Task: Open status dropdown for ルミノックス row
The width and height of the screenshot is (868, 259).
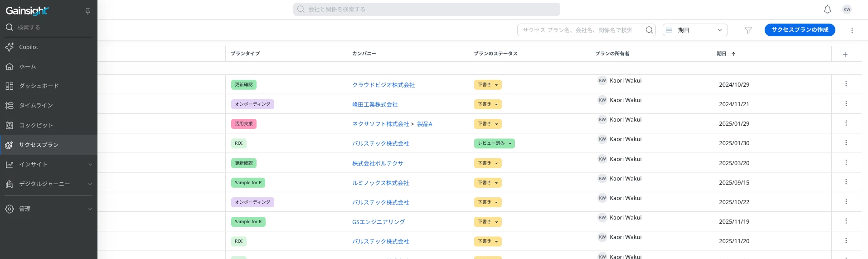Action: tap(488, 183)
